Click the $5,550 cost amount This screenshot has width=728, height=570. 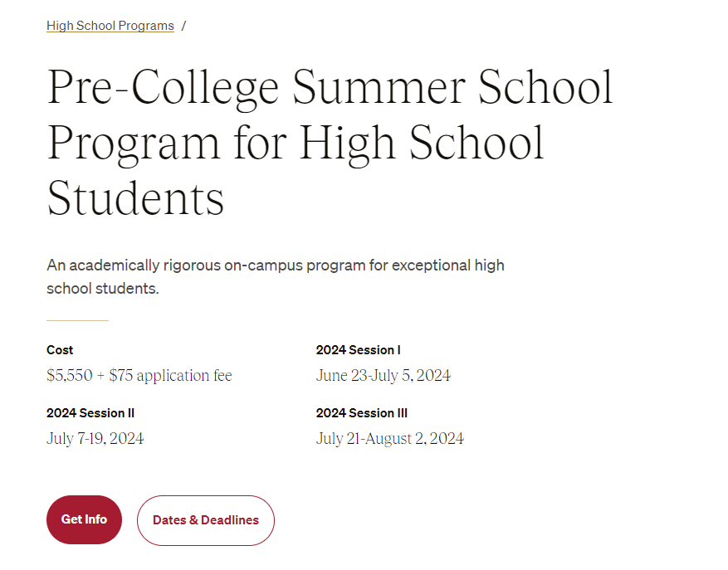pyautogui.click(x=70, y=375)
